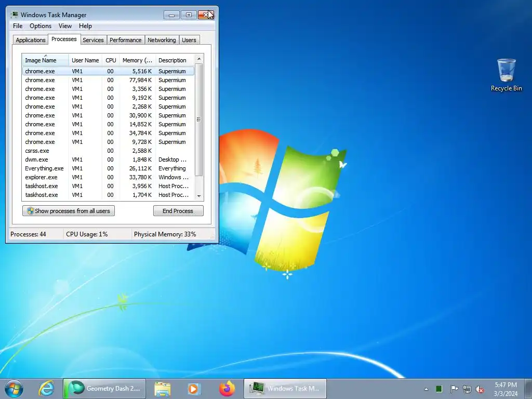Select chrome.exe row using 77,984 K

click(108, 80)
